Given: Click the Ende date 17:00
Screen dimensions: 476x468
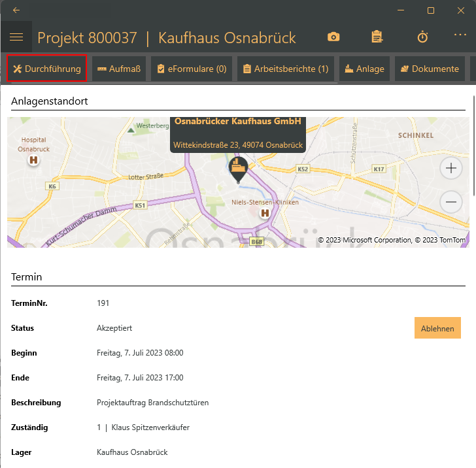Looking at the screenshot, I should pyautogui.click(x=140, y=378).
